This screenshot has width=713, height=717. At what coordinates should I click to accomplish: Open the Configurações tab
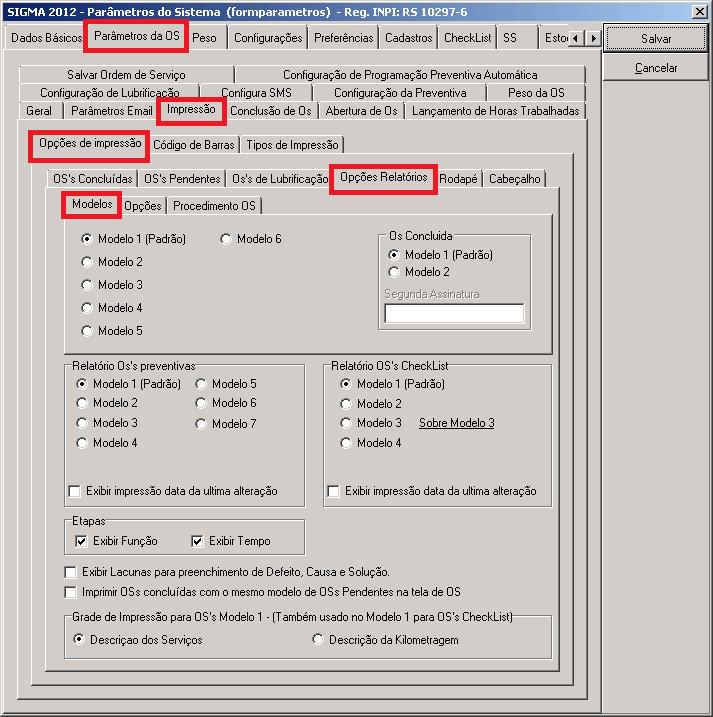click(268, 38)
